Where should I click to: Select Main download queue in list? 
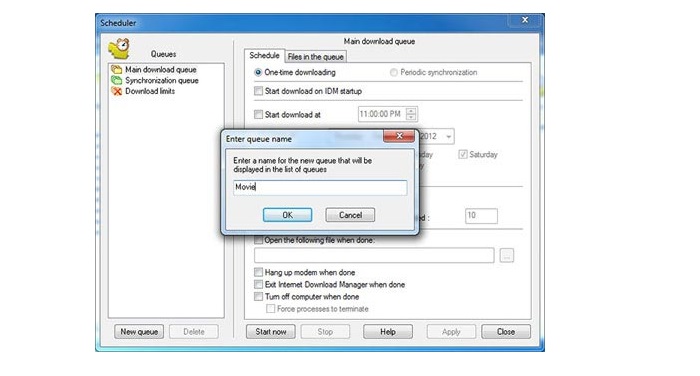pos(161,70)
